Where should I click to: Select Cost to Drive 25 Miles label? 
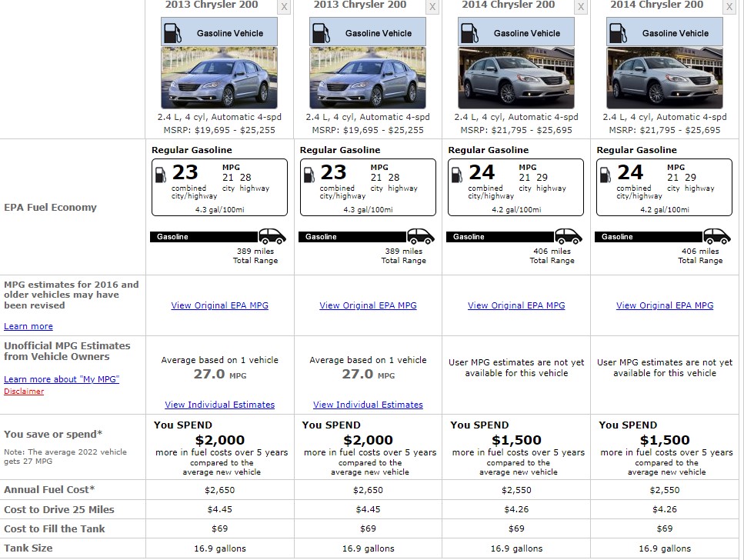click(x=59, y=510)
